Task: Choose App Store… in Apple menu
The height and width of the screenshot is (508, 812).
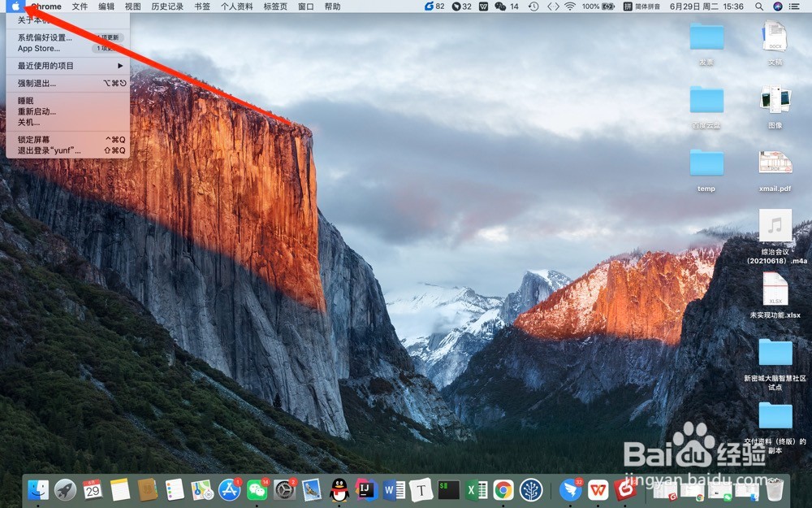Action: click(x=68, y=48)
